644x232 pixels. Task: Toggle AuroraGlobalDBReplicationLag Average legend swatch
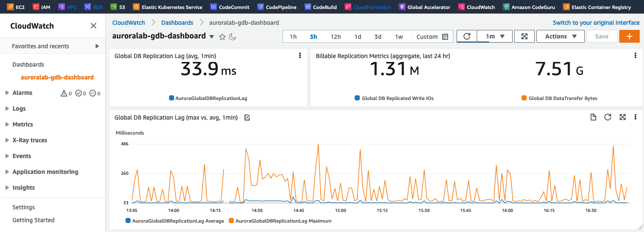(x=128, y=221)
